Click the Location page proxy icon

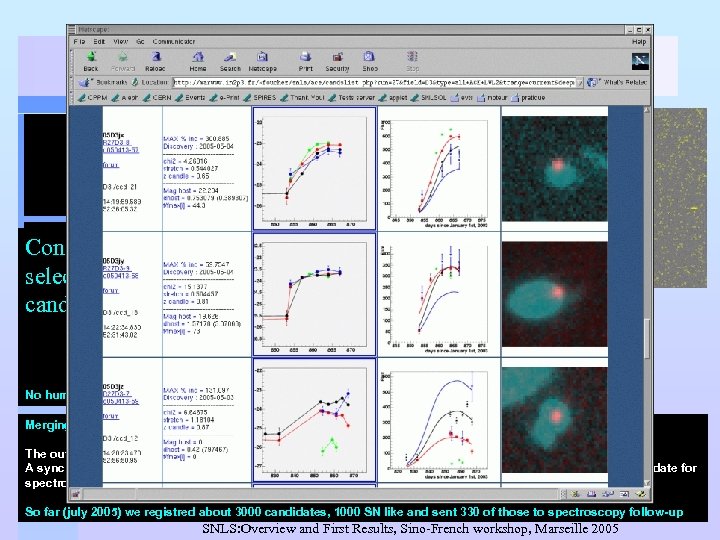click(135, 83)
